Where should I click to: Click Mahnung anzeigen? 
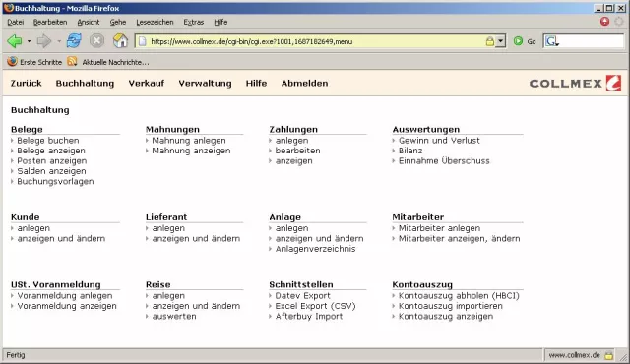click(191, 151)
